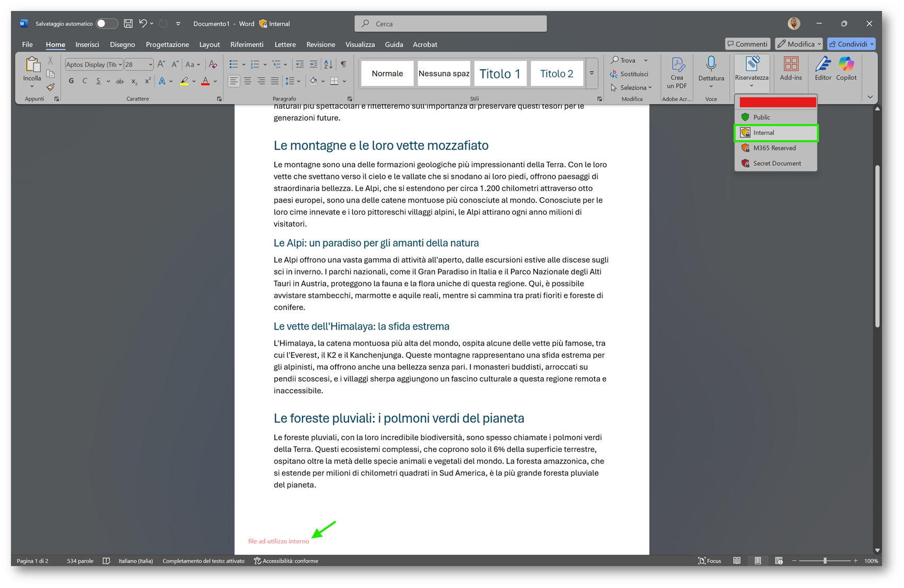Click the Commenti button
This screenshot has height=588, width=904.
pos(747,44)
